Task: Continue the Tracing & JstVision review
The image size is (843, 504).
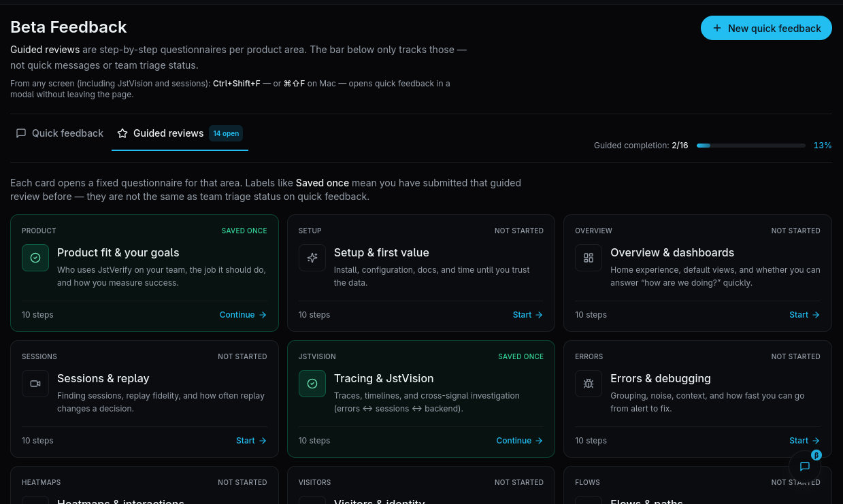Action: pyautogui.click(x=520, y=441)
